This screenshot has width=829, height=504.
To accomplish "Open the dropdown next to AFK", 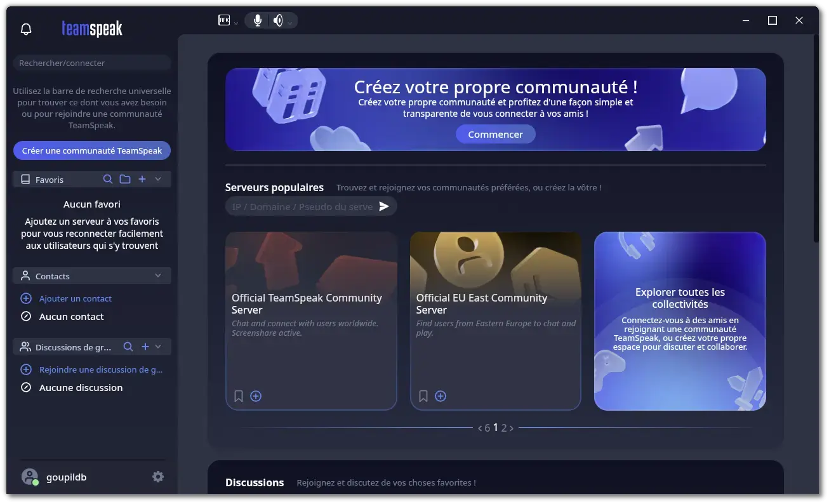I will (236, 23).
